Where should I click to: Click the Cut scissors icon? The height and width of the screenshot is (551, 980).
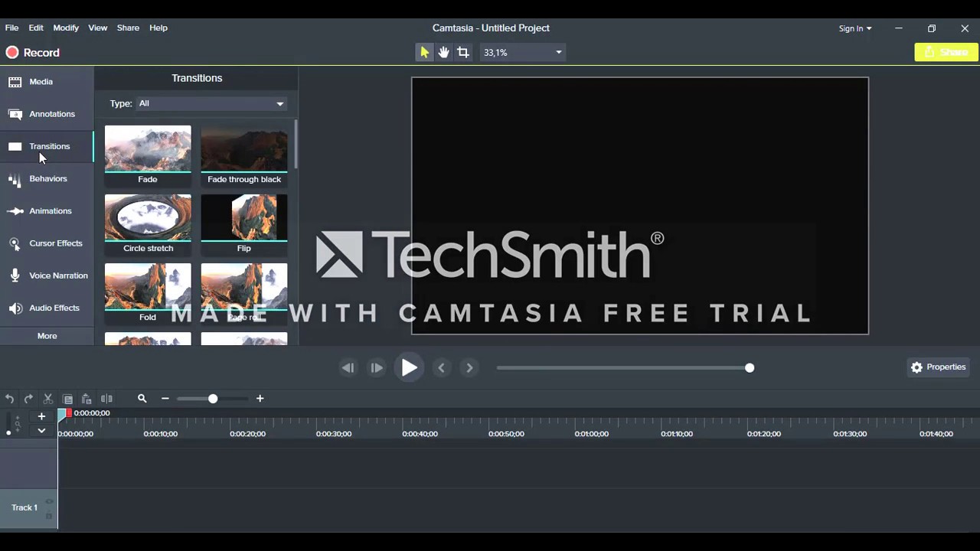click(x=47, y=399)
